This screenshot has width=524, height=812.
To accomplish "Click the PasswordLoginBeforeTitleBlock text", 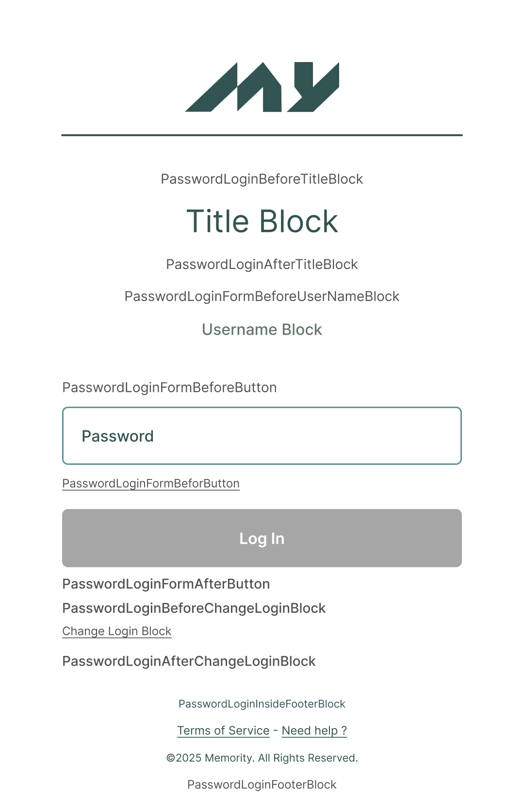I will point(262,179).
